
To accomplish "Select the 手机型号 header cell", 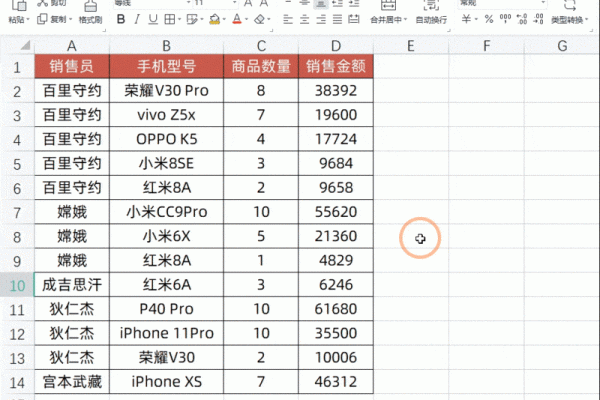I will pyautogui.click(x=166, y=66).
